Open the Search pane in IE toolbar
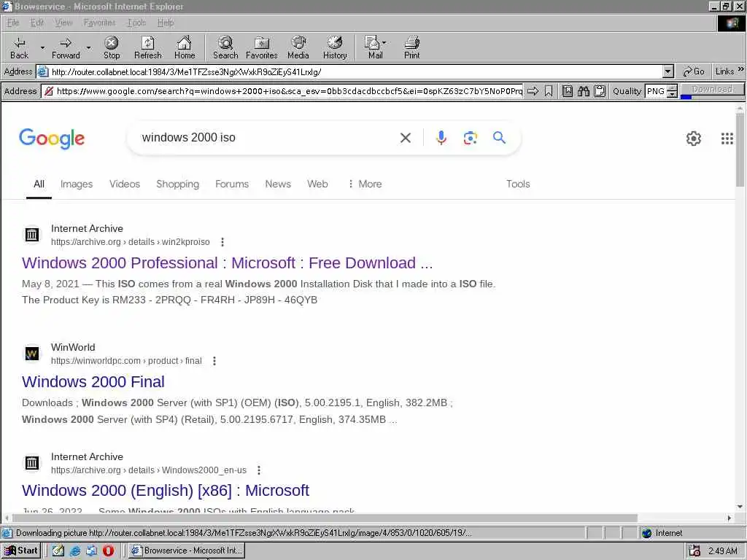The width and height of the screenshot is (747, 560). point(225,47)
